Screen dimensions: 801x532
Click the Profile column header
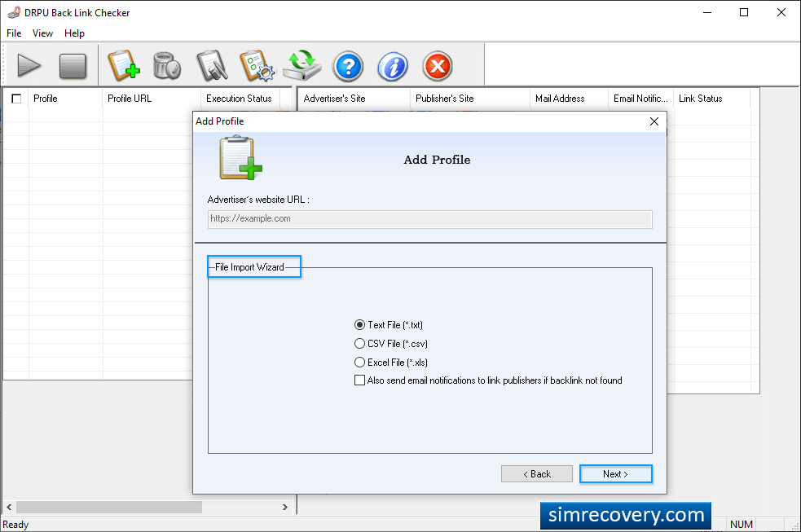pos(65,99)
